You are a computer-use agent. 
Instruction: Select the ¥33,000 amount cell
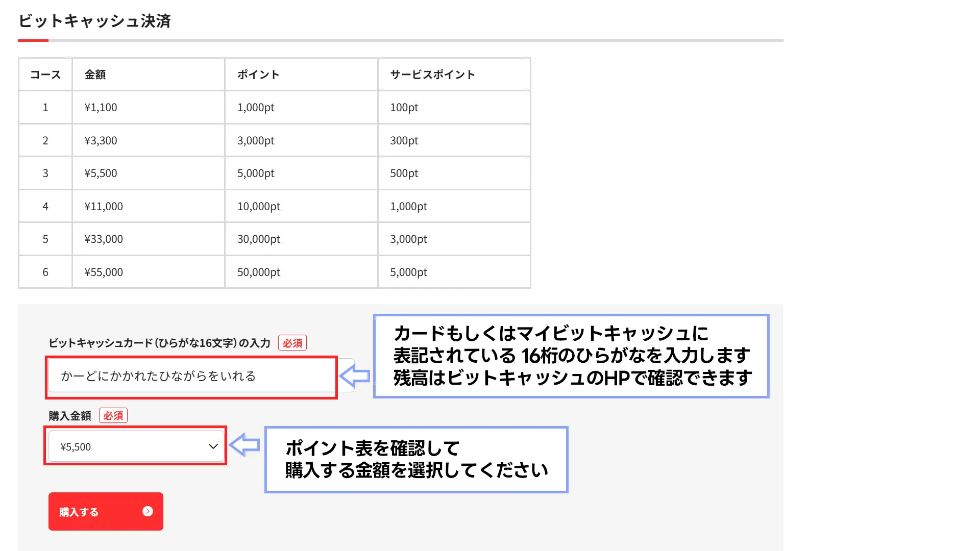click(149, 239)
